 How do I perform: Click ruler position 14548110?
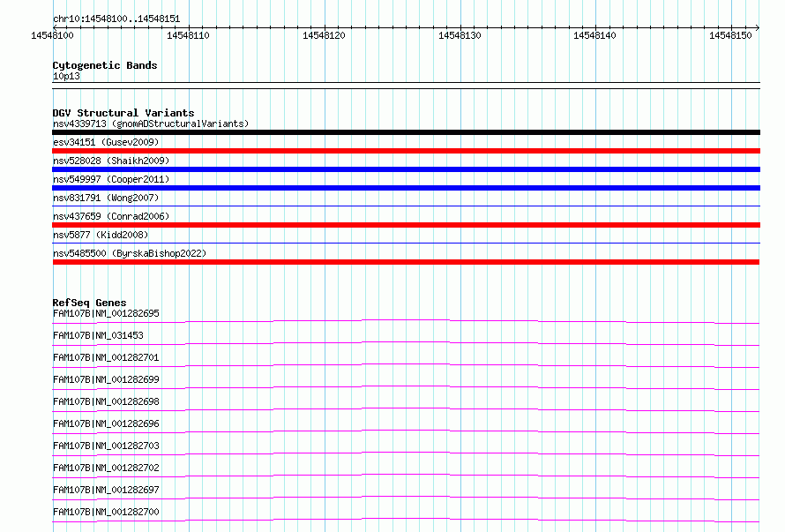pos(188,35)
